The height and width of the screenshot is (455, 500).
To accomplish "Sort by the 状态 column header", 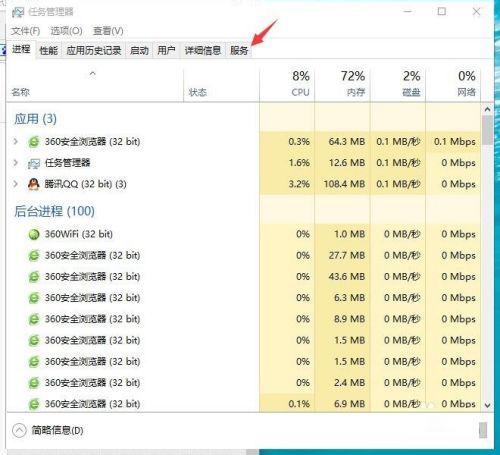I will coord(221,85).
